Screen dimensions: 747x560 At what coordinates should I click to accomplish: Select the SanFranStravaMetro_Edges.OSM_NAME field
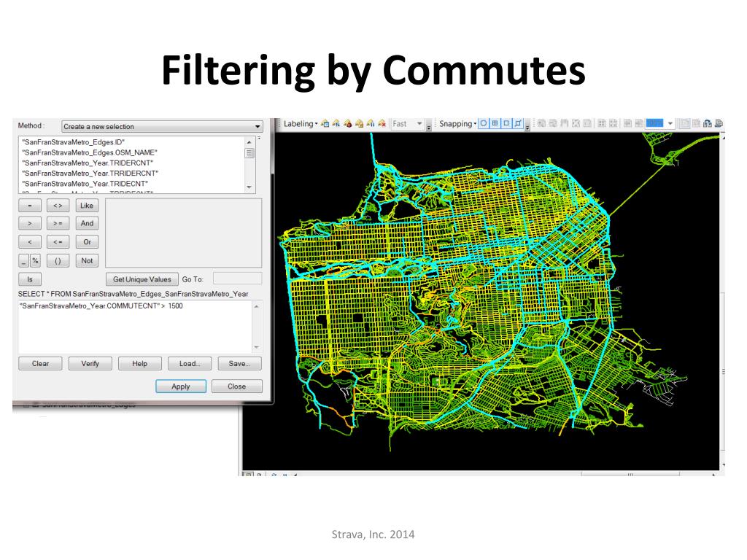point(90,152)
